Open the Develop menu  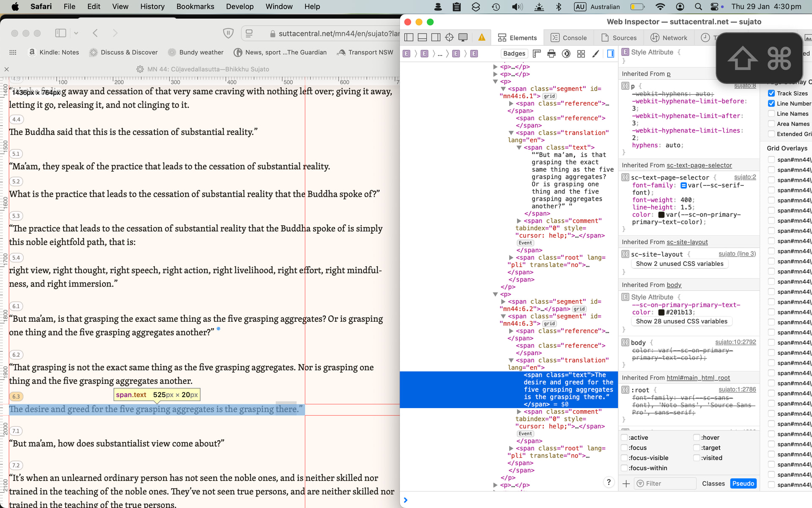(239, 6)
